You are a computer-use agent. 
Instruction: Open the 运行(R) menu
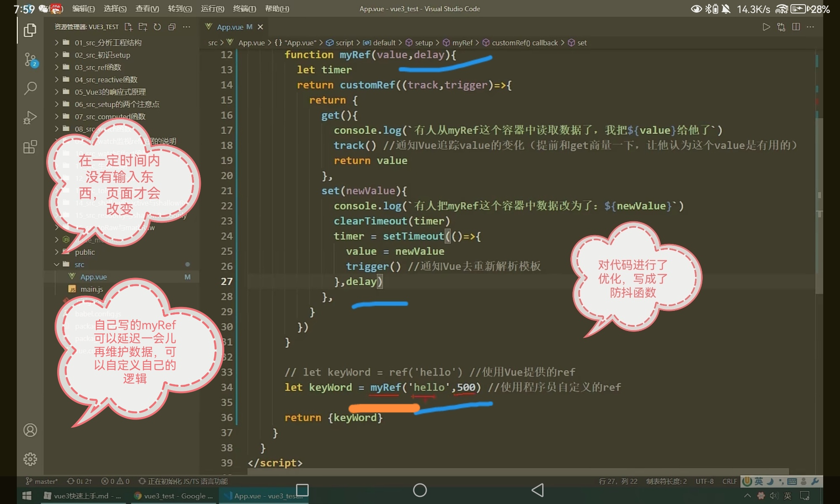pyautogui.click(x=213, y=9)
